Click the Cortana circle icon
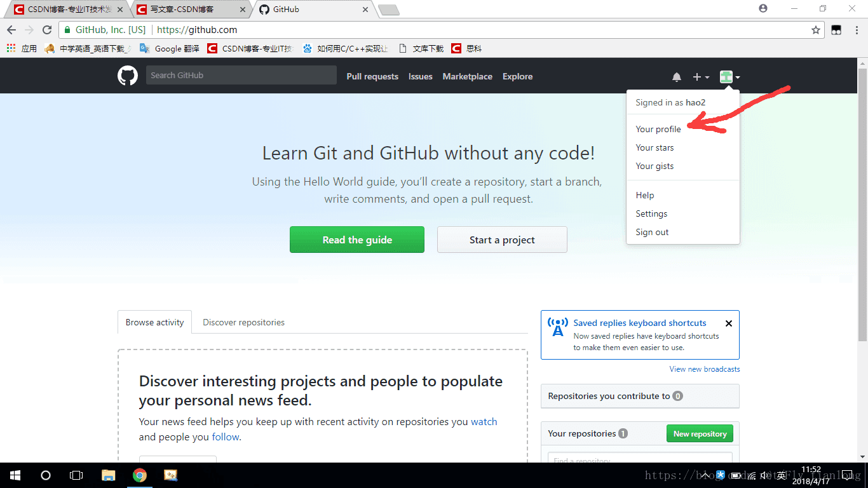868x488 pixels. tap(45, 475)
